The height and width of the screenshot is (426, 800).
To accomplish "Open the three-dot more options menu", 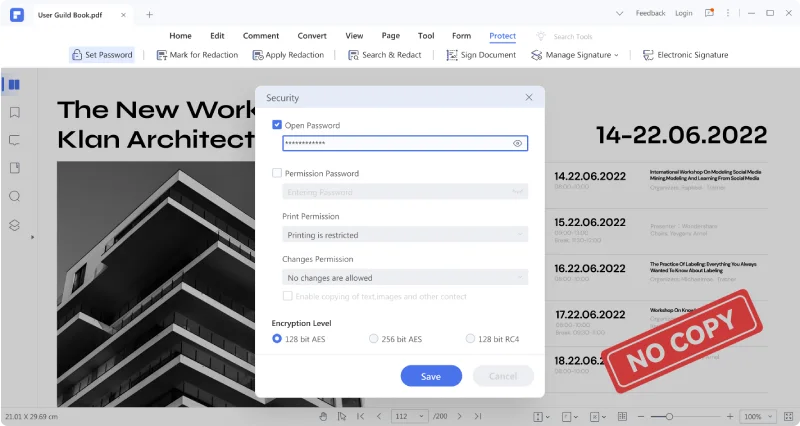I will tap(728, 13).
